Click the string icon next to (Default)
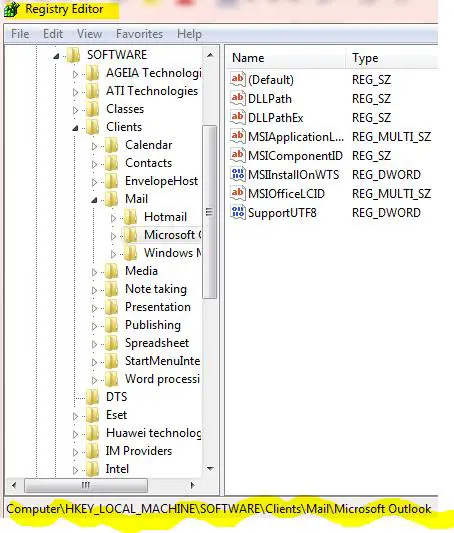Image resolution: width=454 pixels, height=533 pixels. point(238,80)
